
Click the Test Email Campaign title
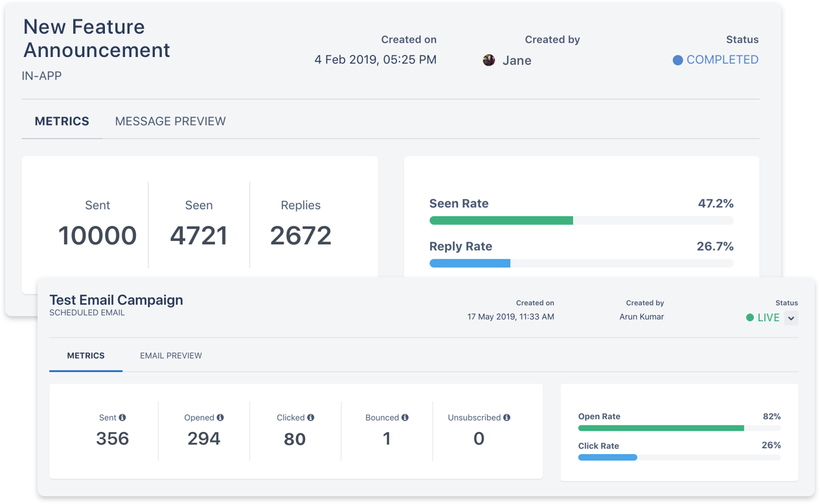pos(117,300)
